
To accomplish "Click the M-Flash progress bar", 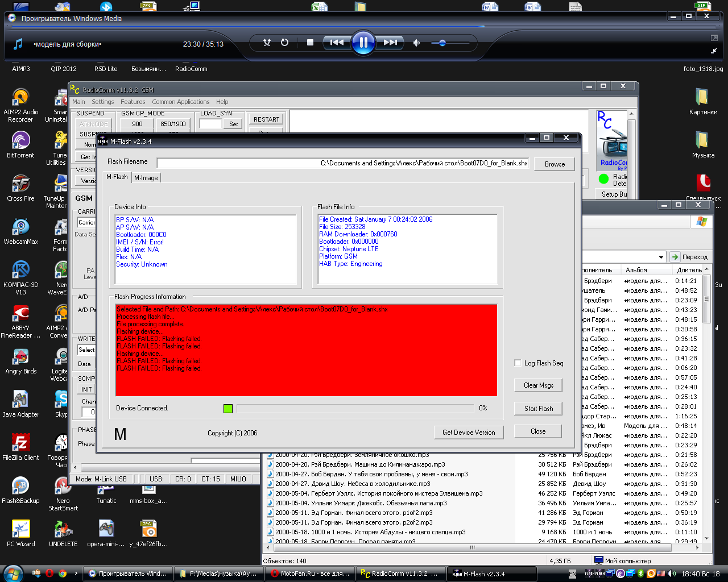I will pos(355,408).
